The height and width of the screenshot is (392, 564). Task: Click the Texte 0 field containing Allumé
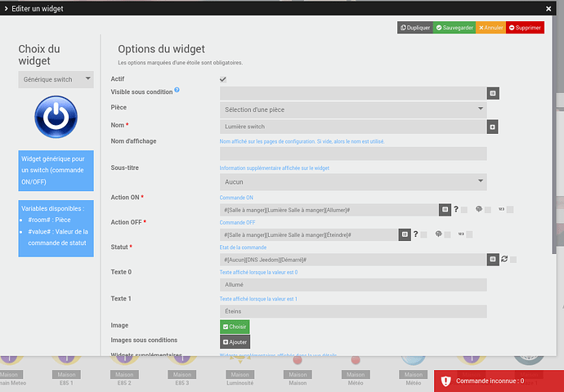[x=353, y=284]
